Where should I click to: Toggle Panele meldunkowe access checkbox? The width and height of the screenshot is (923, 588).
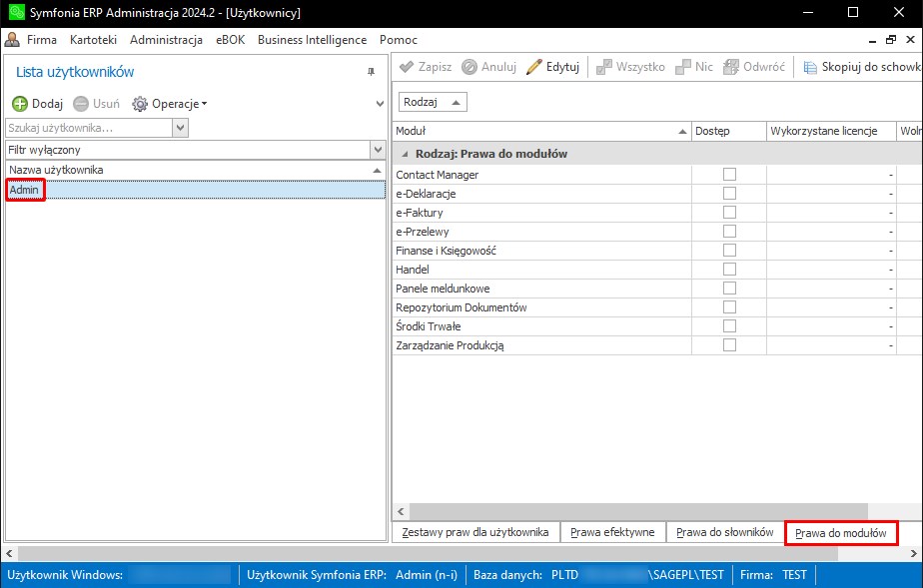point(729,289)
